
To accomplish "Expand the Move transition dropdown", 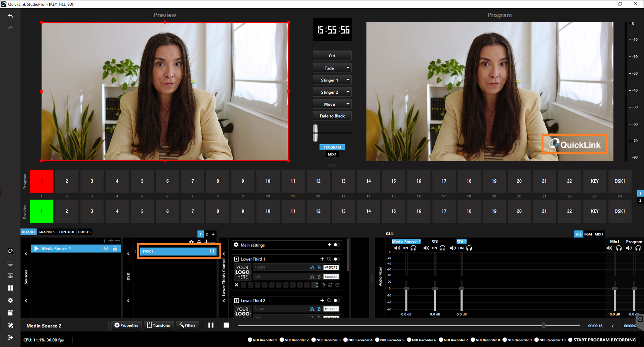I will (x=348, y=104).
